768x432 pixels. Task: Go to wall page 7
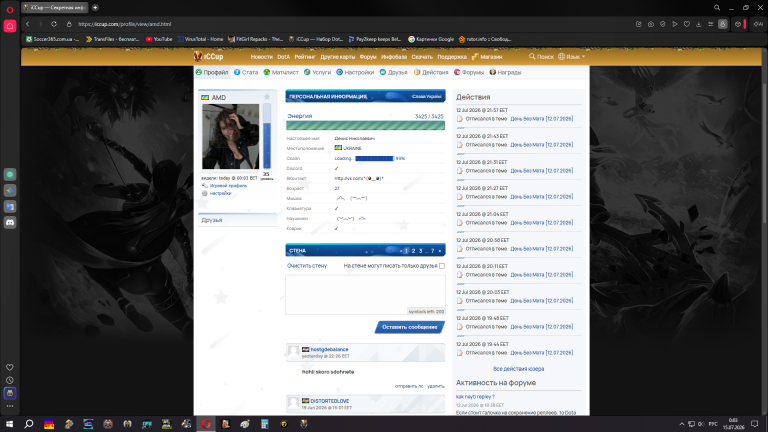[x=432, y=251]
